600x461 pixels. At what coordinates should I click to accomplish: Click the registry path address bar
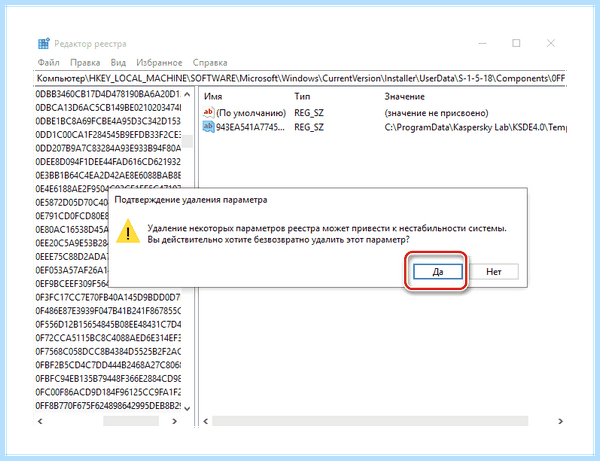click(300, 78)
